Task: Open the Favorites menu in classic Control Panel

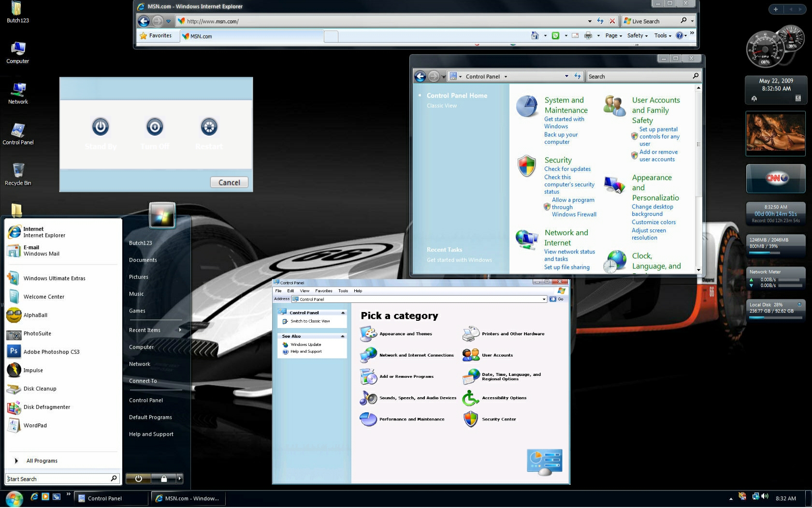Action: tap(324, 291)
